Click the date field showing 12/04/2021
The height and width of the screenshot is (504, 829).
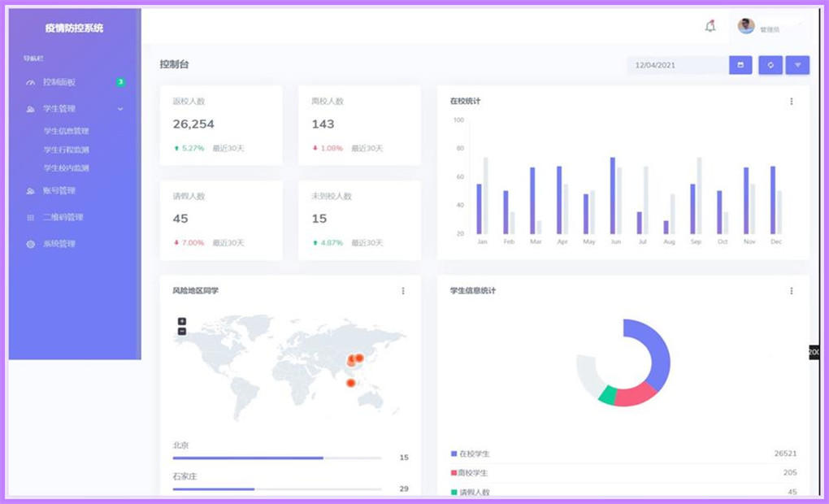(678, 65)
